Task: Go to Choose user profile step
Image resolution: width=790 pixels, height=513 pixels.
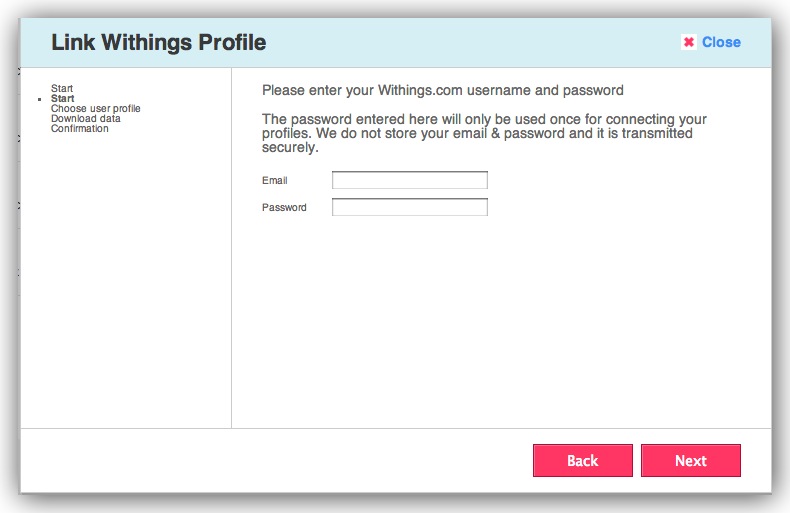Action: [96, 108]
